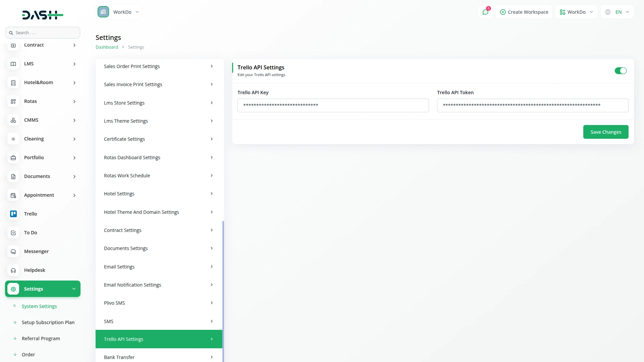The width and height of the screenshot is (644, 362).
Task: Click the Create Workspace button
Action: (x=524, y=12)
